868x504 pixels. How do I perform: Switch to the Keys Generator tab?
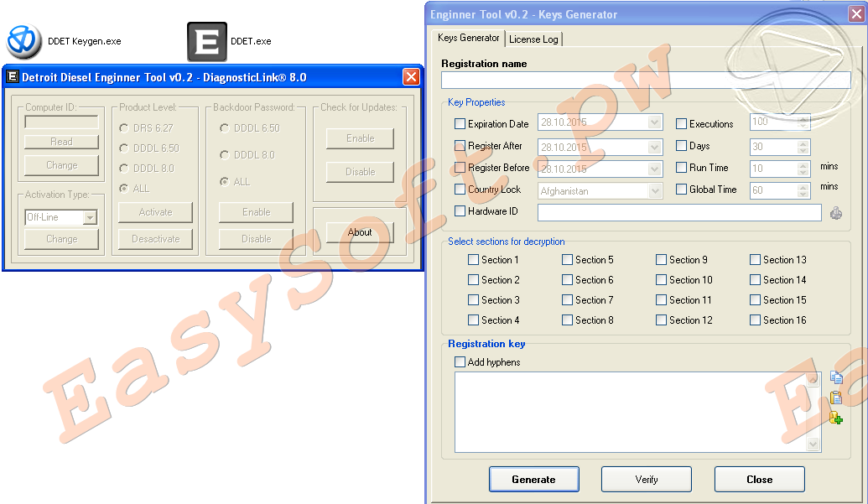[x=468, y=38]
